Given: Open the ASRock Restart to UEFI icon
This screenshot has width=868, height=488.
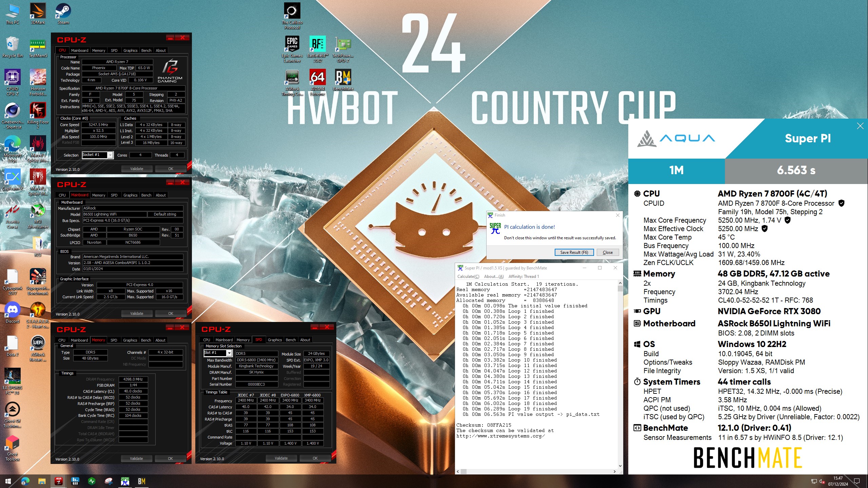Looking at the screenshot, I should coord(38,348).
